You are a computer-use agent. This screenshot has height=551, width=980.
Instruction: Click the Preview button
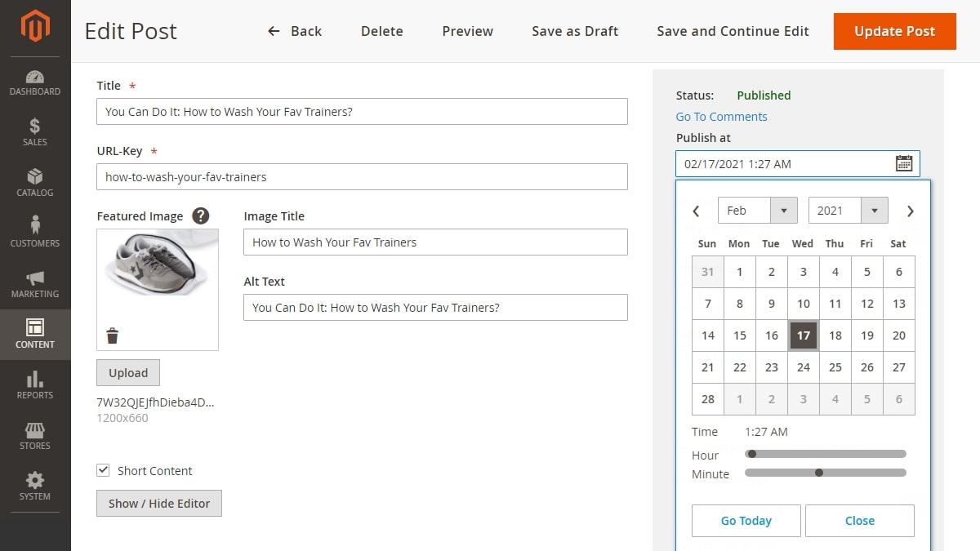[468, 31]
